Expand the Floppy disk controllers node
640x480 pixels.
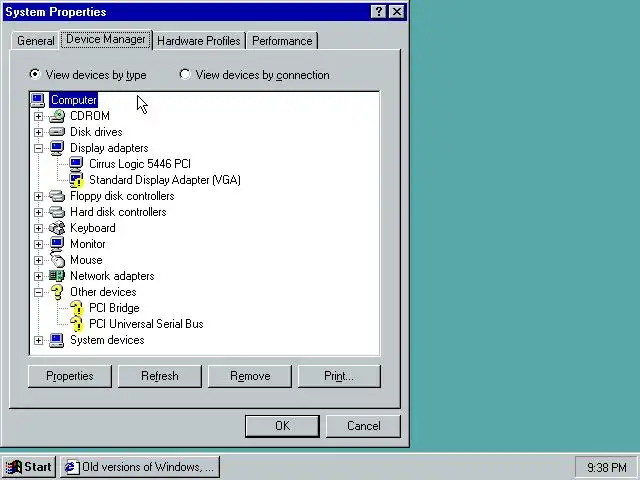click(38, 196)
